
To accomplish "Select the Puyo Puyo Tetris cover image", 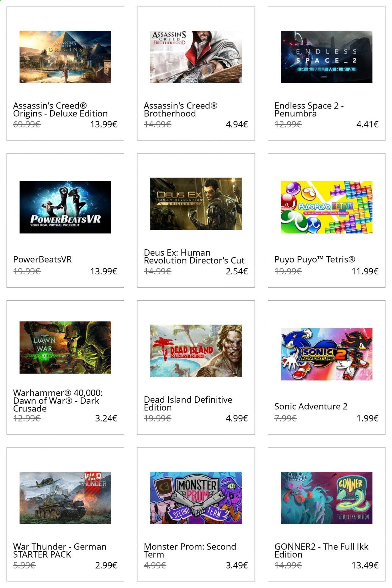I will pos(326,207).
